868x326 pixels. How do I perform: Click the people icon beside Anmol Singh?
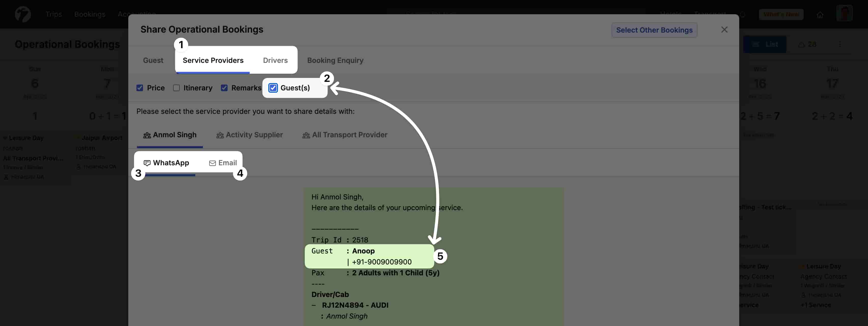click(x=147, y=135)
